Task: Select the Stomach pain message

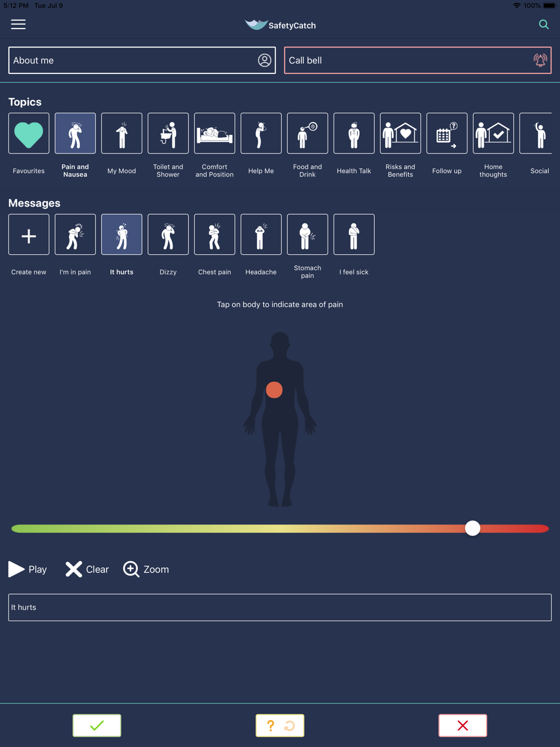Action: (x=307, y=235)
